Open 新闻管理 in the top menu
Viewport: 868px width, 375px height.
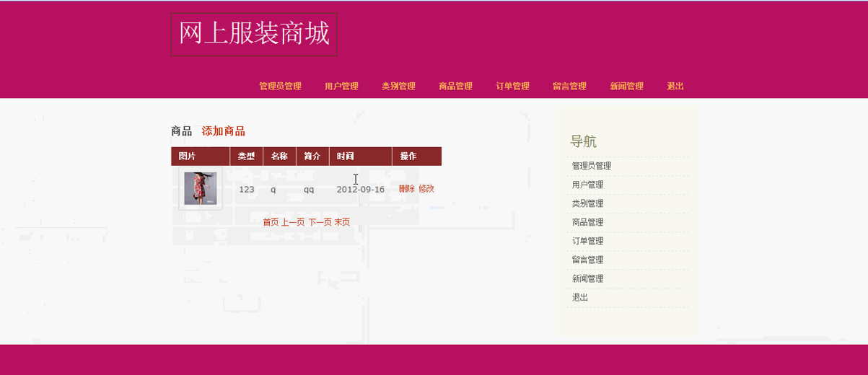click(626, 87)
